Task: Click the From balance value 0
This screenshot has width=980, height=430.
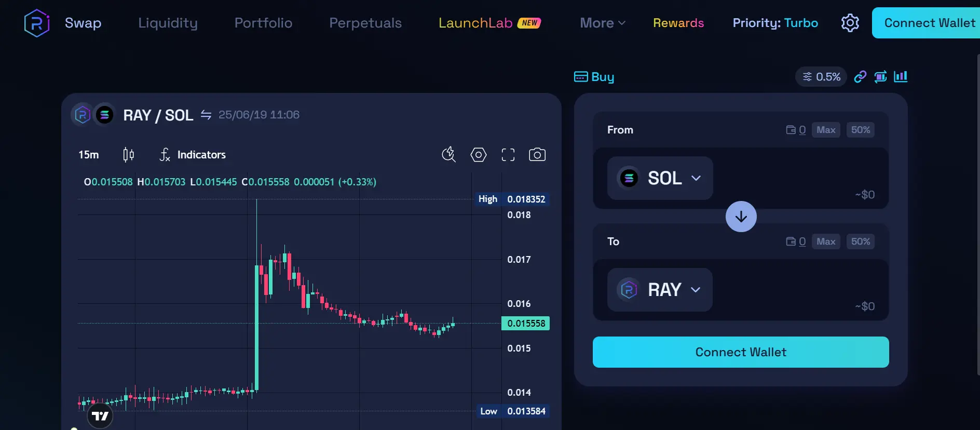Action: [x=802, y=130]
